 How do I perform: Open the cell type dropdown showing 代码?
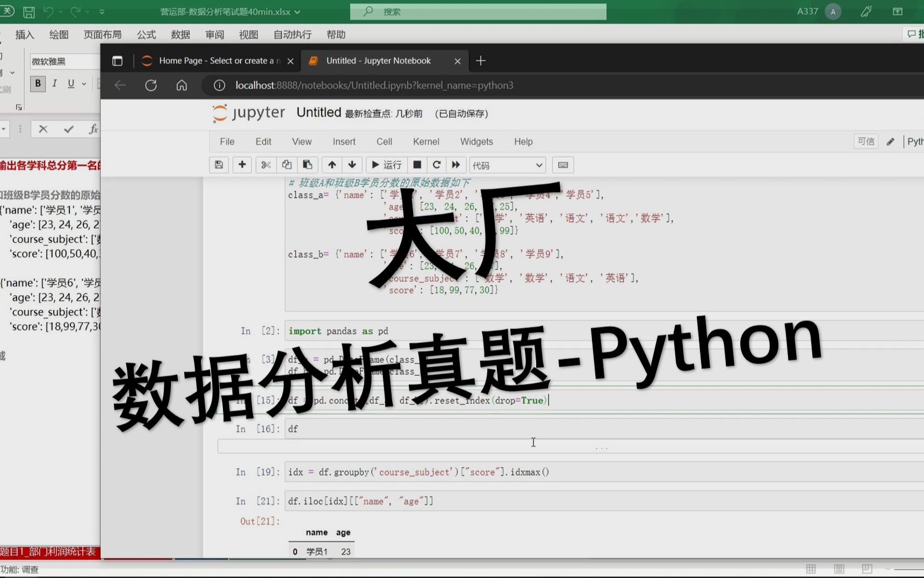tap(508, 165)
